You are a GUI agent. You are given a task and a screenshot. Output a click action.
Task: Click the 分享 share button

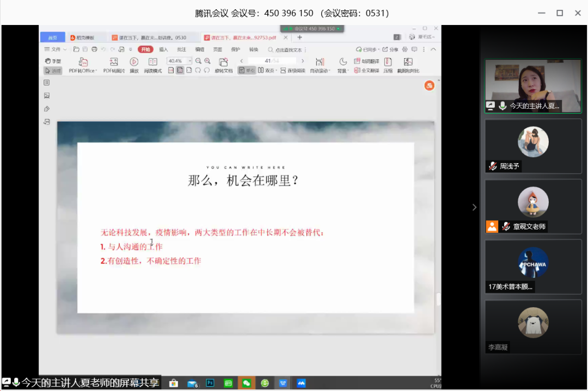click(390, 49)
